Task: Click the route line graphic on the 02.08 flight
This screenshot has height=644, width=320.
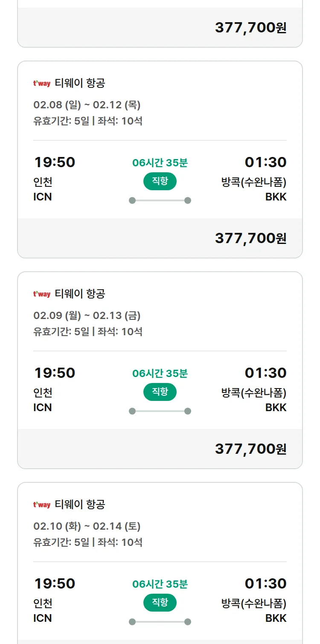Action: pyautogui.click(x=160, y=200)
